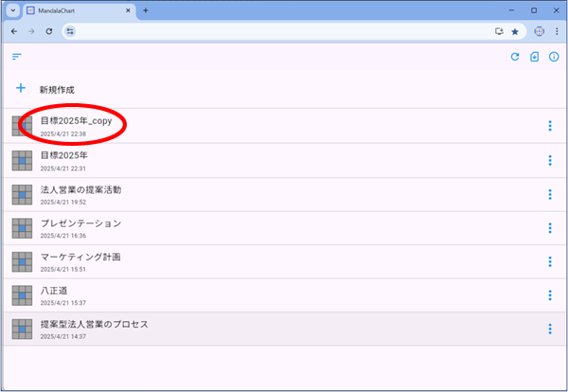Open the プレゼンテーション chart
The image size is (568, 392).
click(284, 228)
